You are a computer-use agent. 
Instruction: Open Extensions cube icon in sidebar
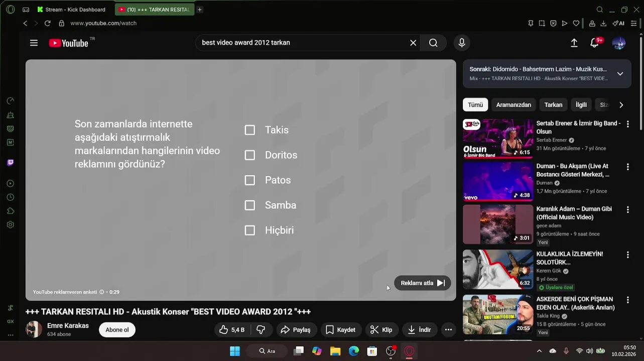point(10,211)
